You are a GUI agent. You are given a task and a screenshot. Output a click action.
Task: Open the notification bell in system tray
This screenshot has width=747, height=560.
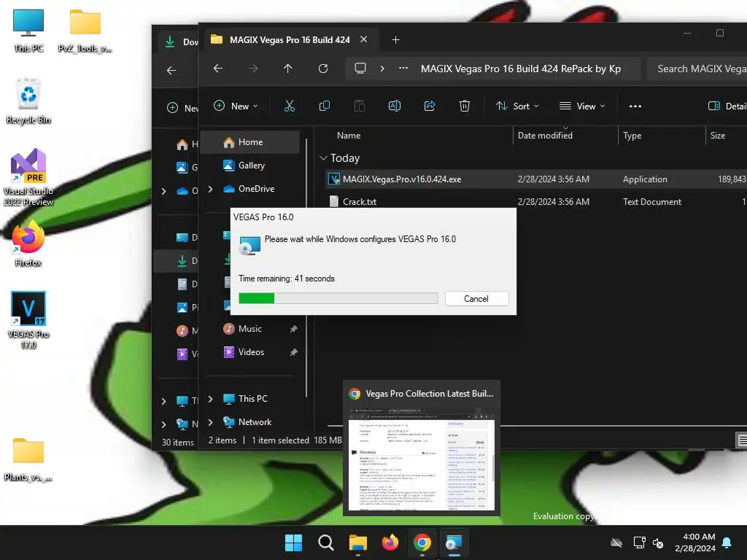(727, 542)
